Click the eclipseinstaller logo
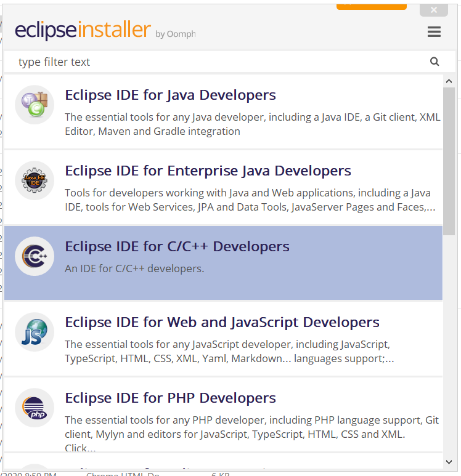The width and height of the screenshot is (461, 476). coord(83,30)
